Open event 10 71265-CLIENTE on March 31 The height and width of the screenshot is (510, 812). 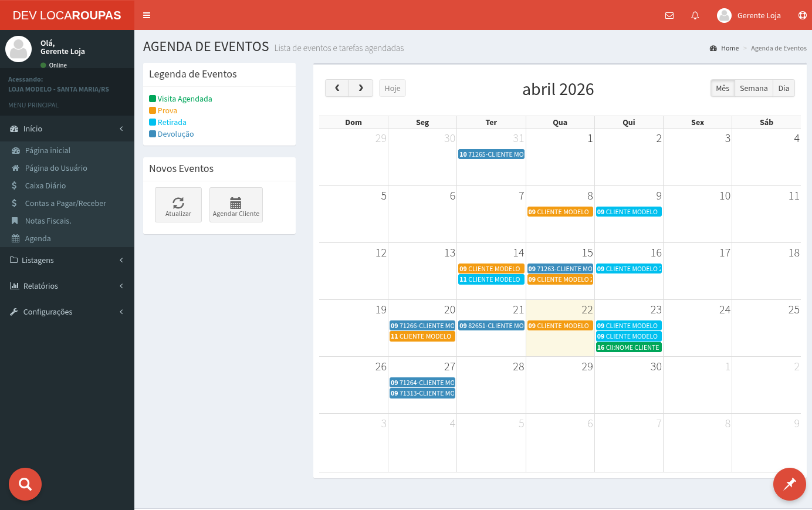coord(491,154)
